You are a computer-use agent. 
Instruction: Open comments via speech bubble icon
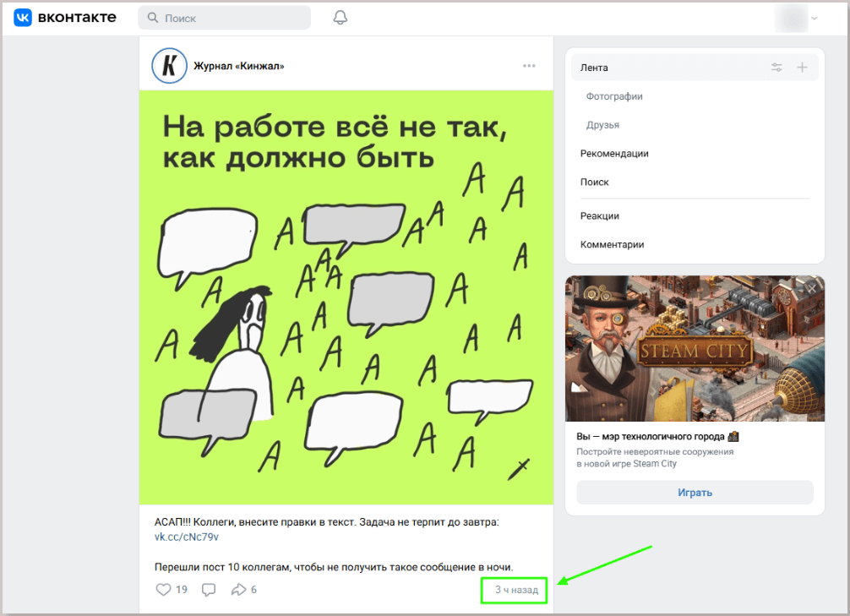click(x=209, y=590)
